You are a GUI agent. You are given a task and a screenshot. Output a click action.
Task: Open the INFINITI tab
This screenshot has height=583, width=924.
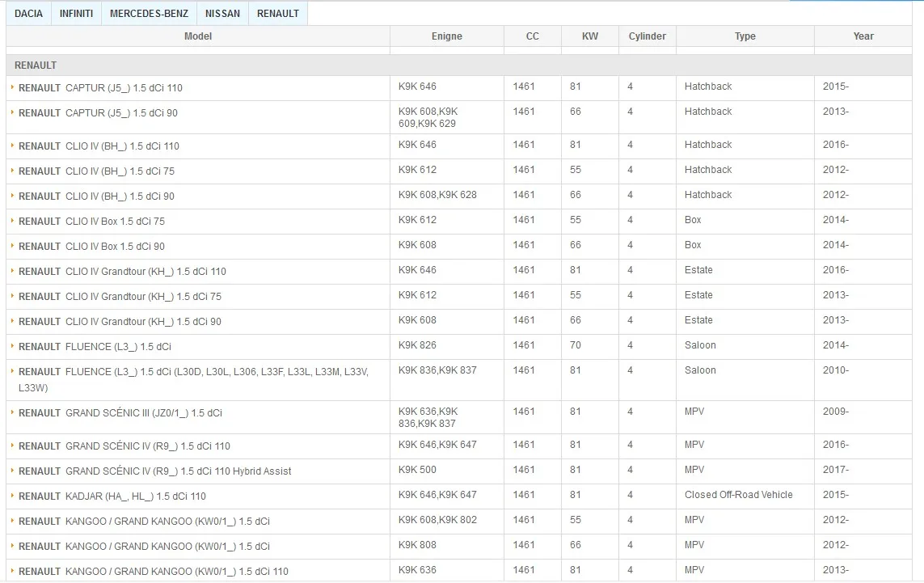tap(76, 14)
